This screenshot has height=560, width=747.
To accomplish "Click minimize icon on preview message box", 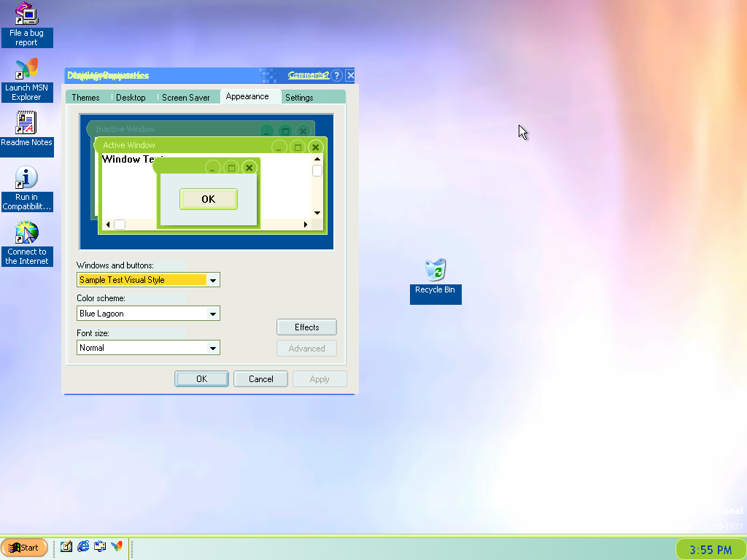I will [212, 168].
